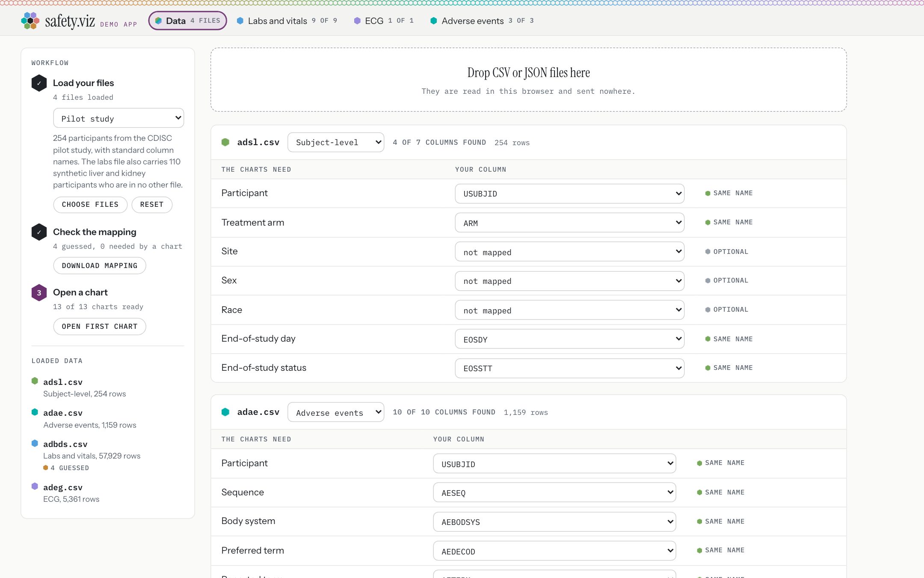
Task: Click the CHOOSE FILES button
Action: 90,205
